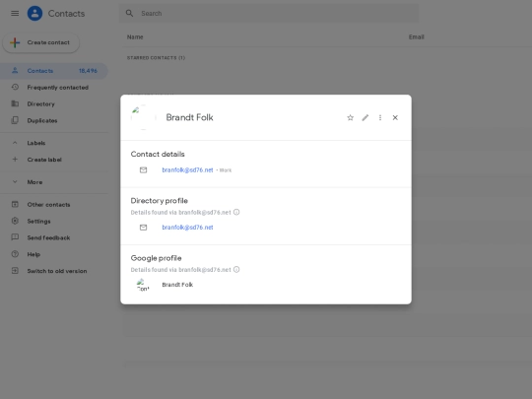The width and height of the screenshot is (532, 399).
Task: Show info icon beside Directory profile details
Action: pos(236,212)
